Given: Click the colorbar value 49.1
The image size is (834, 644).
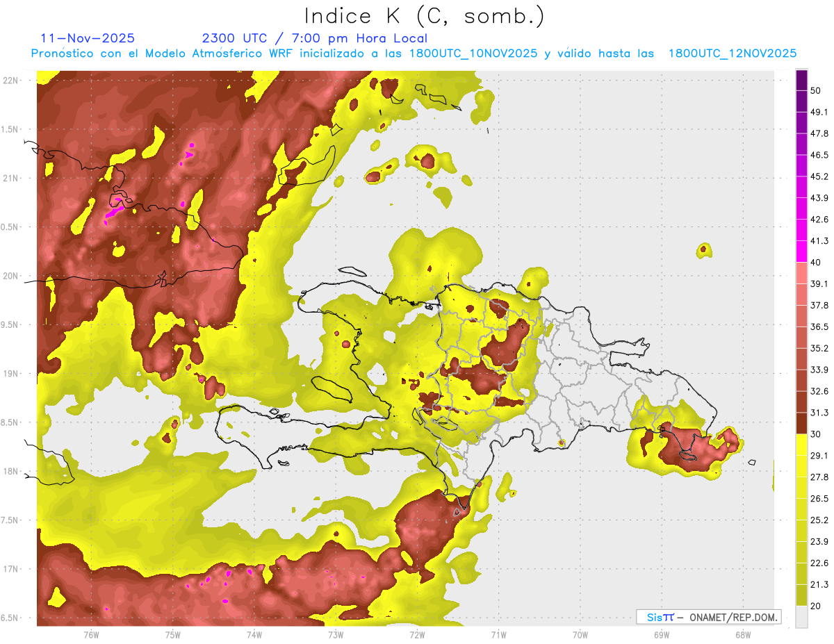Looking at the screenshot, I should pos(819,112).
